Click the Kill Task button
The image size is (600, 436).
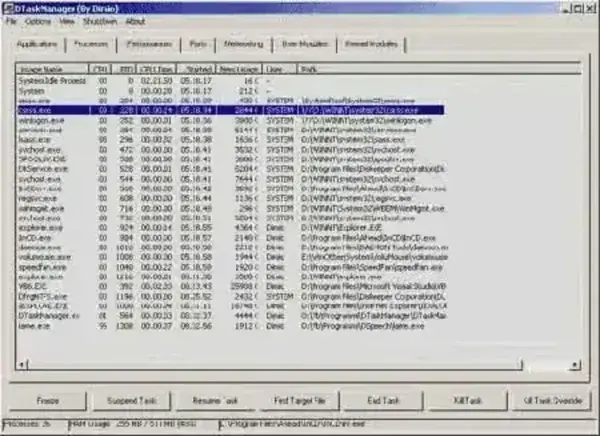(x=468, y=401)
